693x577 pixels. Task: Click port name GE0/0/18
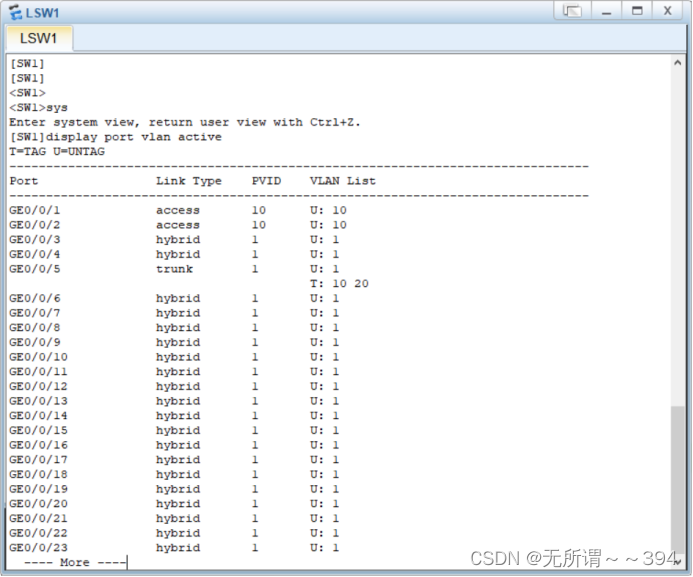coord(38,475)
